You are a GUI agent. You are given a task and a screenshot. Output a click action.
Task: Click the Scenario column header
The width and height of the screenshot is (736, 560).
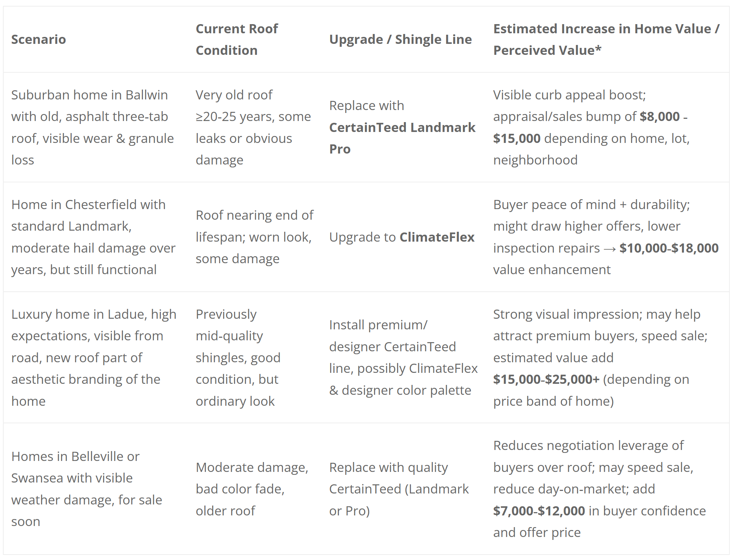coord(39,39)
